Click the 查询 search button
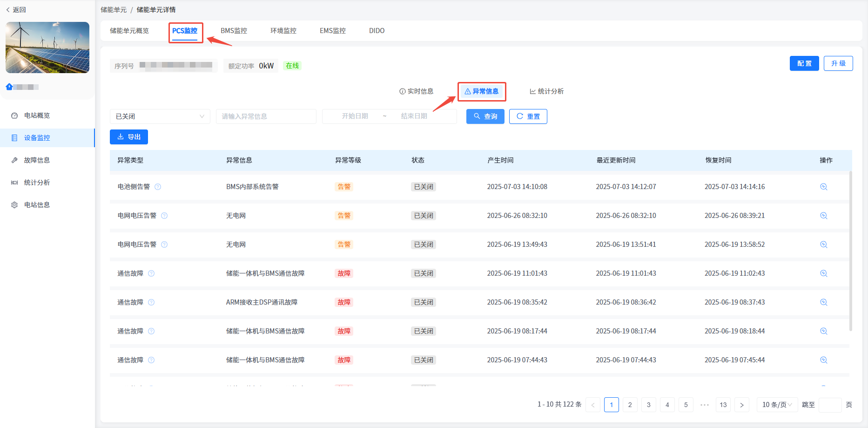868x428 pixels. (x=485, y=116)
